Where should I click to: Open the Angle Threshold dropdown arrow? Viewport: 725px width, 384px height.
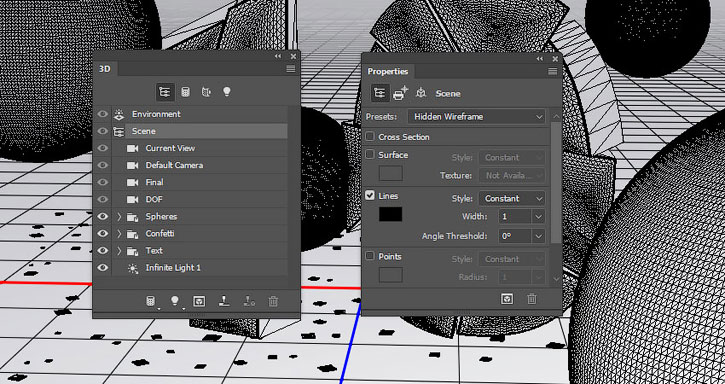(x=539, y=236)
